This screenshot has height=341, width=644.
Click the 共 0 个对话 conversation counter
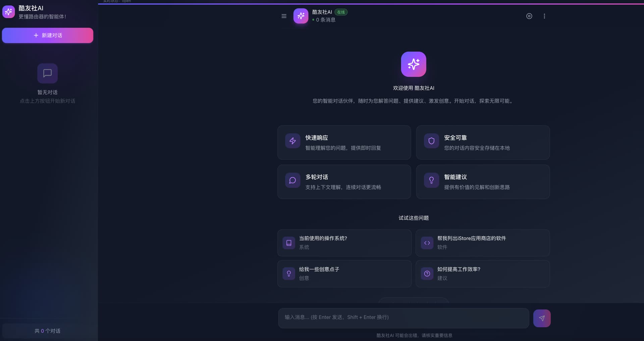point(47,331)
